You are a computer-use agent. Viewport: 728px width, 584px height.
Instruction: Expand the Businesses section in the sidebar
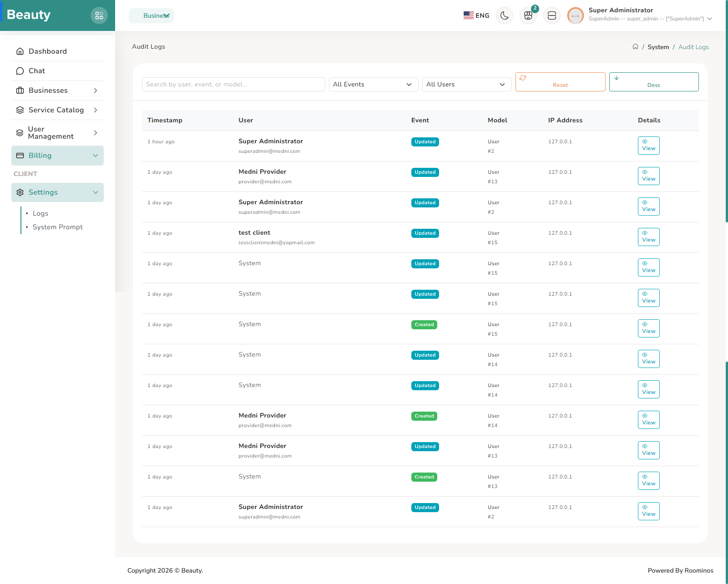48,90
